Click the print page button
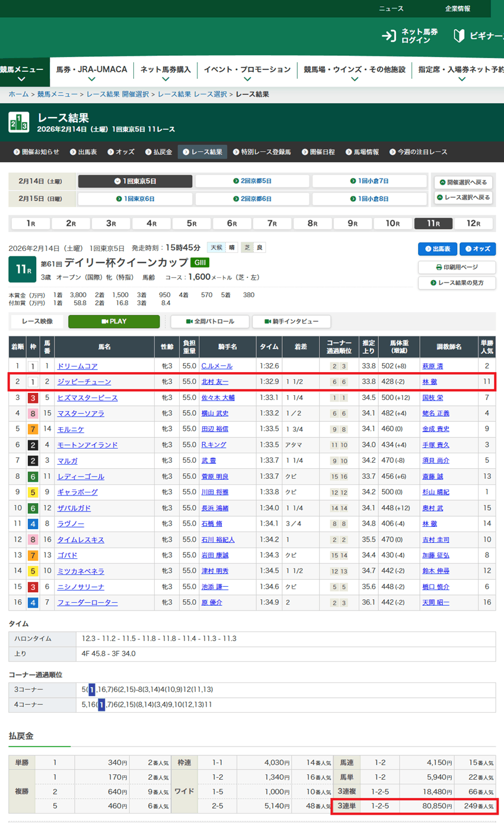Viewport: 504px width, 823px height. point(457,267)
